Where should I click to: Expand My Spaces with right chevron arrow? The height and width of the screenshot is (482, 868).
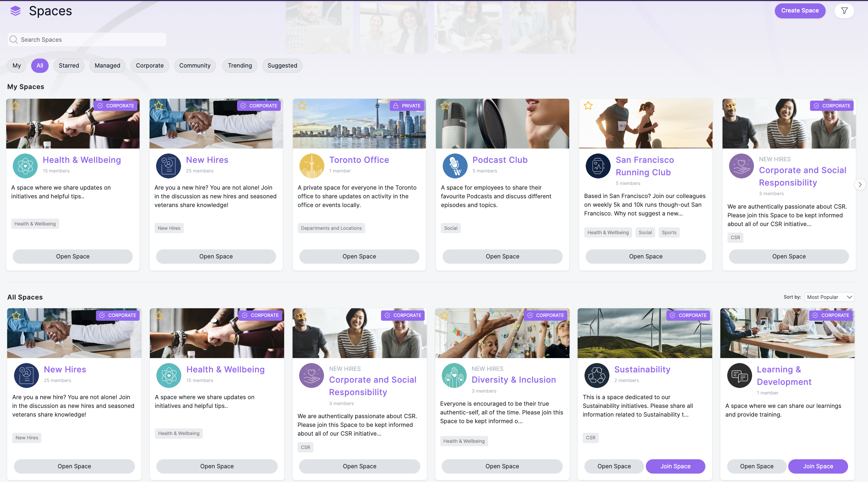(860, 185)
